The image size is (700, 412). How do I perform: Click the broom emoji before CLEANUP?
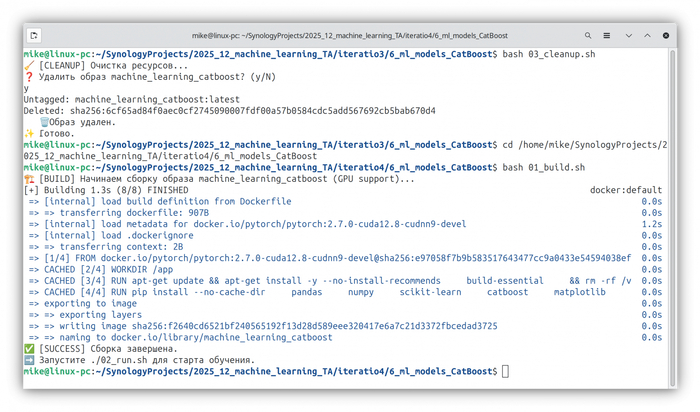click(28, 65)
